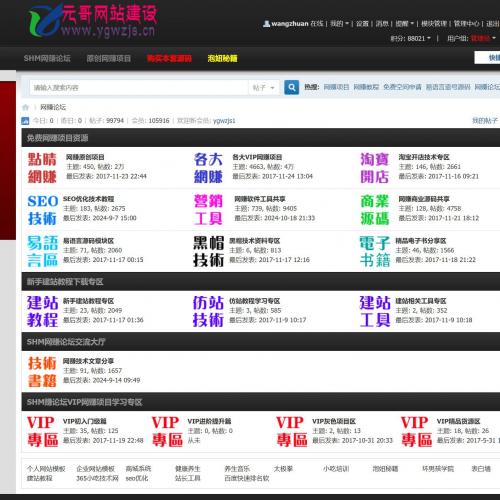This screenshot has width=500, height=500.
Task: Expand the 提醒 dropdown in top bar
Action: point(405,24)
